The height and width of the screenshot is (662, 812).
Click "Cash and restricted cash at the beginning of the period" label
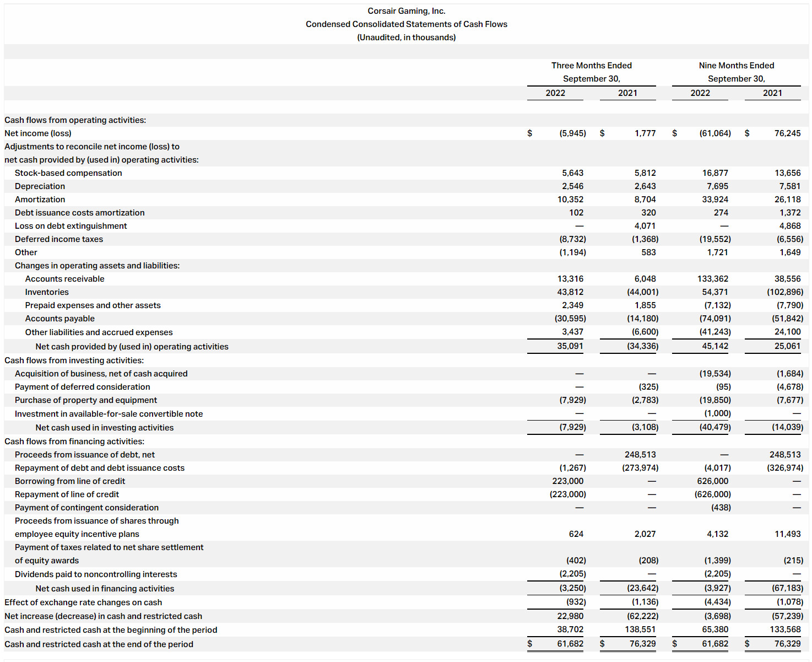111,630
